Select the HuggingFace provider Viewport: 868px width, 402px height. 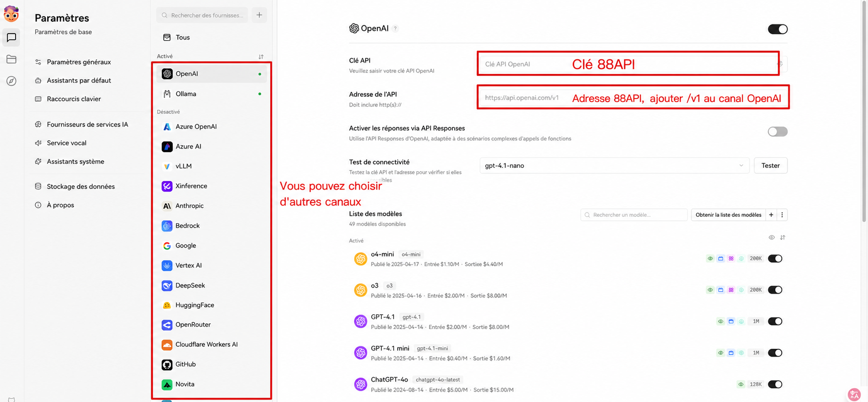coord(211,305)
